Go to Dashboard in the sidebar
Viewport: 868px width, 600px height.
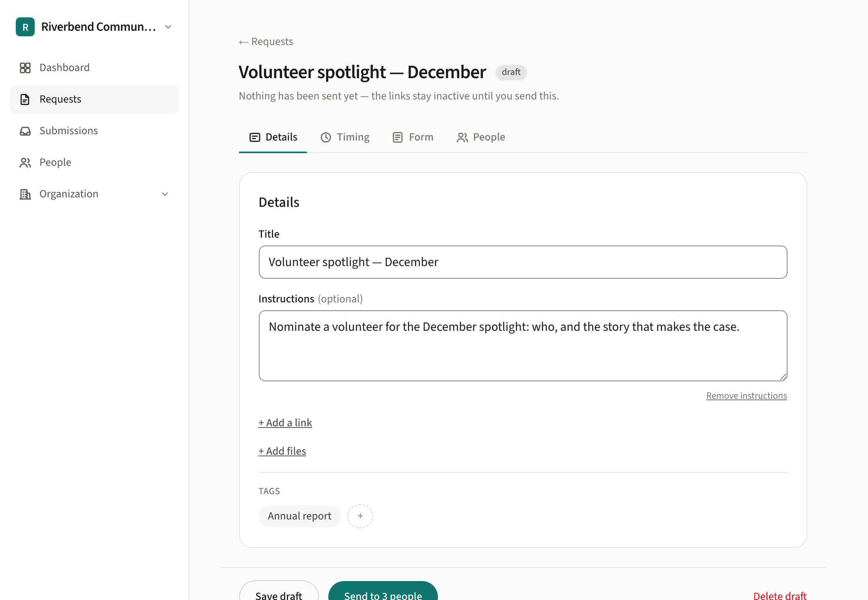[94, 68]
